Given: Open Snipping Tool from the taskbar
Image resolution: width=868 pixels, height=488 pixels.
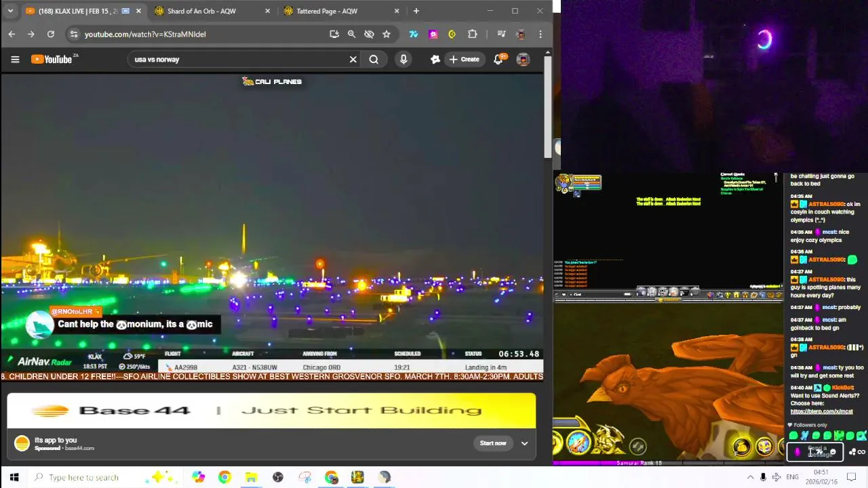Looking at the screenshot, I should [x=304, y=477].
